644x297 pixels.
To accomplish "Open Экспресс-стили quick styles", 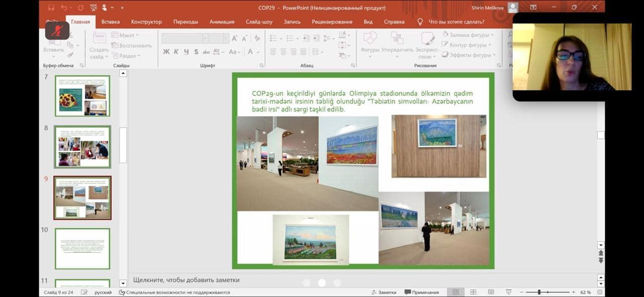I will click(427, 45).
